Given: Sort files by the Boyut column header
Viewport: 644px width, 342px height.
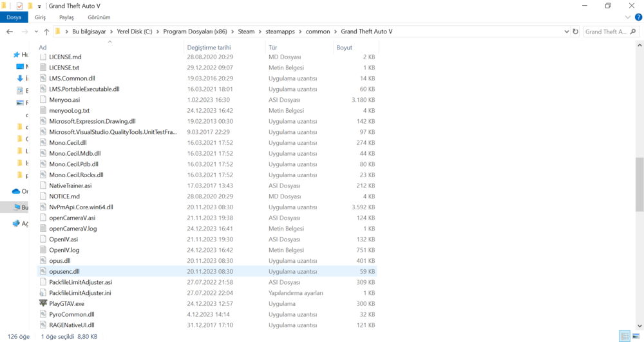Looking at the screenshot, I should pos(344,47).
